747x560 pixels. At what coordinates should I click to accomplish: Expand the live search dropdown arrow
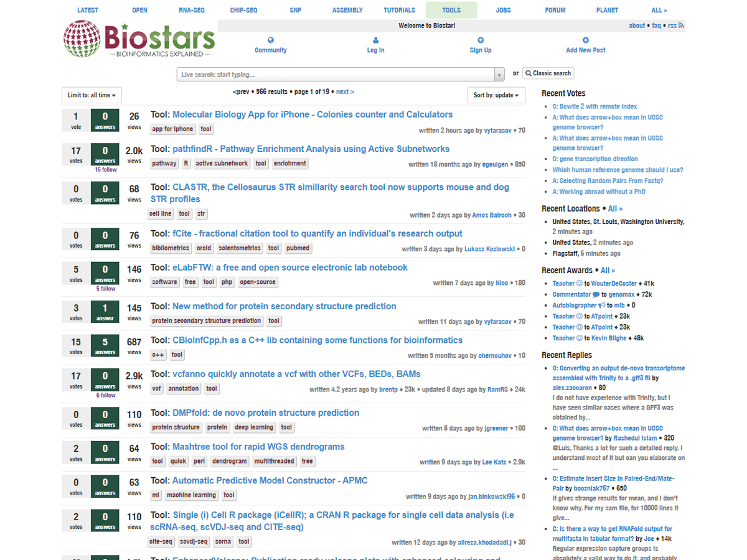click(x=499, y=75)
